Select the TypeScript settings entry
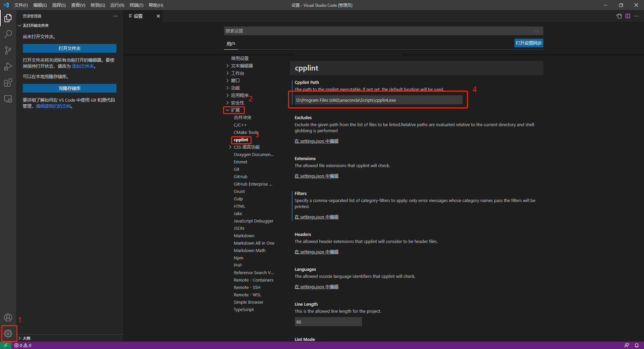This screenshot has height=349, width=644. [244, 309]
